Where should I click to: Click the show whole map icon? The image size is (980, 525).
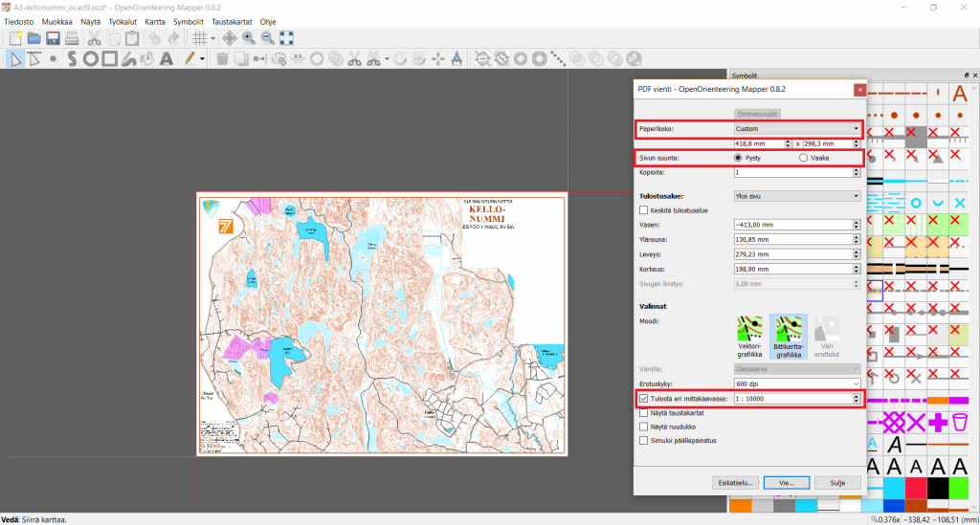[286, 38]
